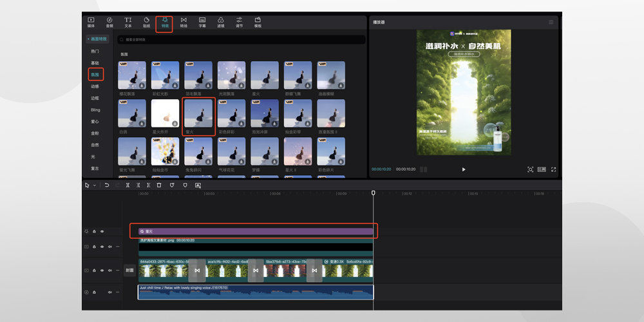Collapse the 画面特效 category group
644x322 pixels.
click(97, 39)
